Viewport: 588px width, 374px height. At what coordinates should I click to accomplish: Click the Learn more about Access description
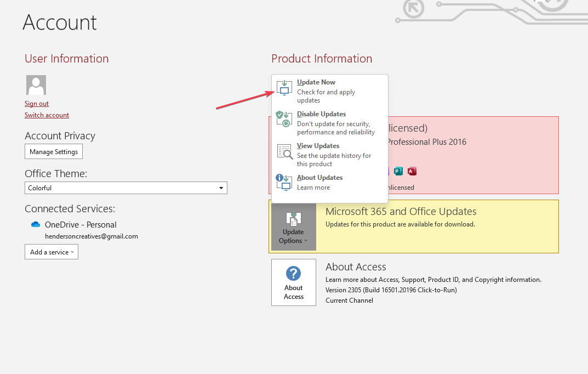[x=433, y=280]
